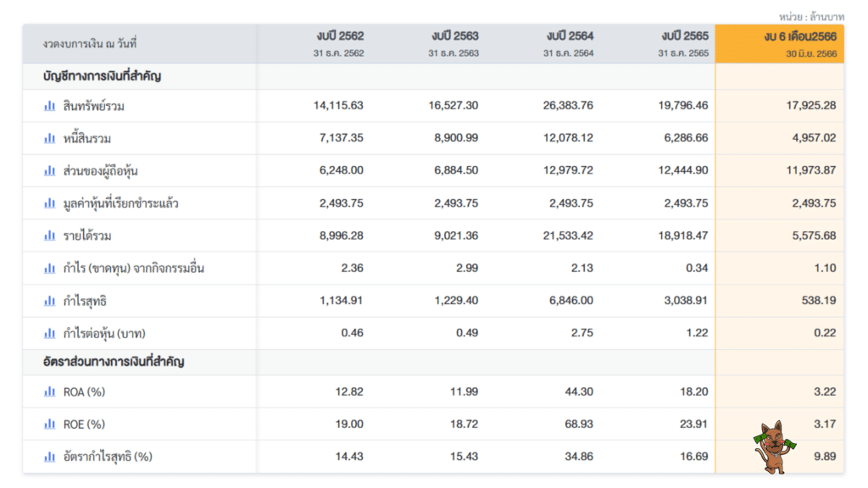
Task: Open the chart icon for ROA (%)
Action: coord(48,392)
